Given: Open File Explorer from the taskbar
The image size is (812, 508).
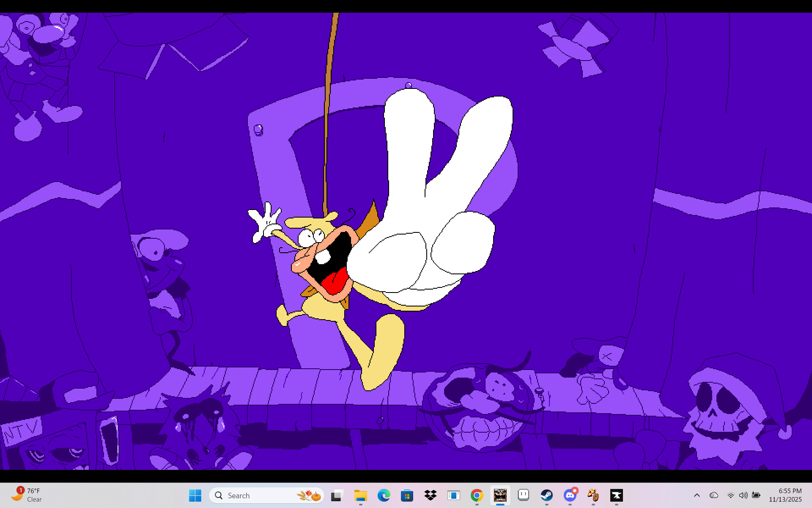Looking at the screenshot, I should click(x=360, y=495).
